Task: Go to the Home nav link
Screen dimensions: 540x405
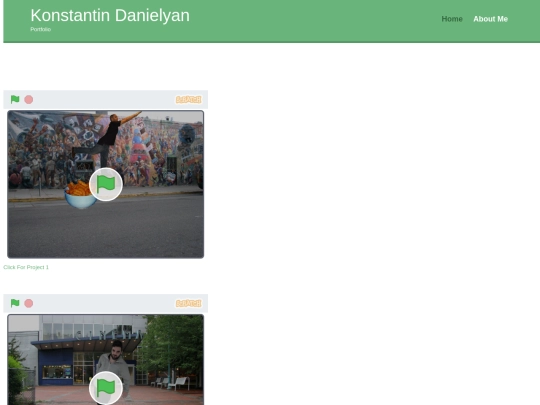Action: coord(452,19)
